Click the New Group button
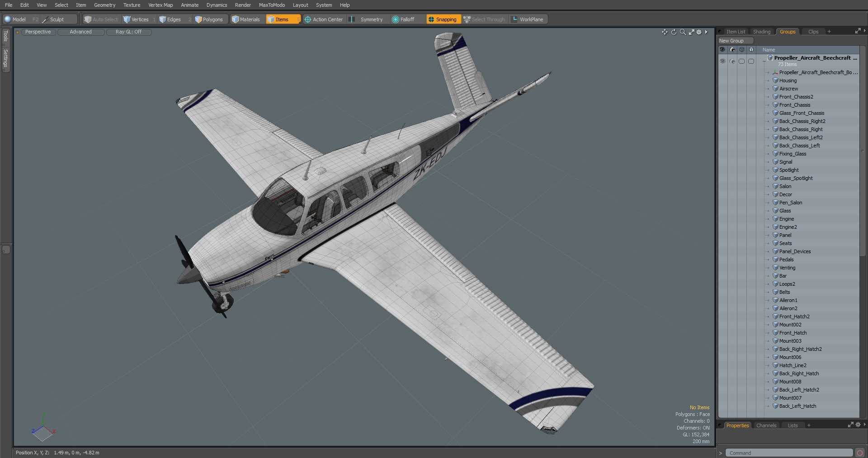This screenshot has height=458, width=868. [736, 41]
